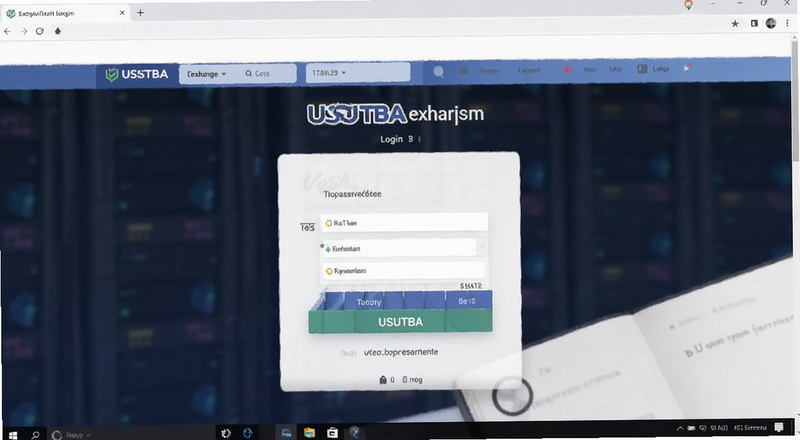This screenshot has height=440, width=800.
Task: Click the green diamond icon in second field
Action: tap(328, 249)
